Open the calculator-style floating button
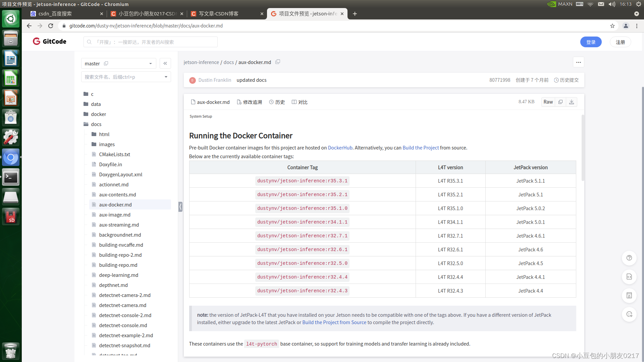This screenshot has width=644, height=362. [x=629, y=295]
